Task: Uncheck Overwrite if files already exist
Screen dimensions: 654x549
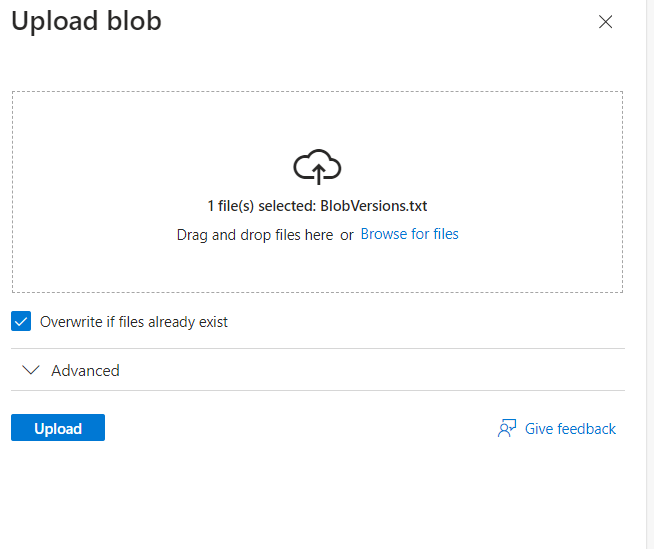Action: tap(21, 321)
